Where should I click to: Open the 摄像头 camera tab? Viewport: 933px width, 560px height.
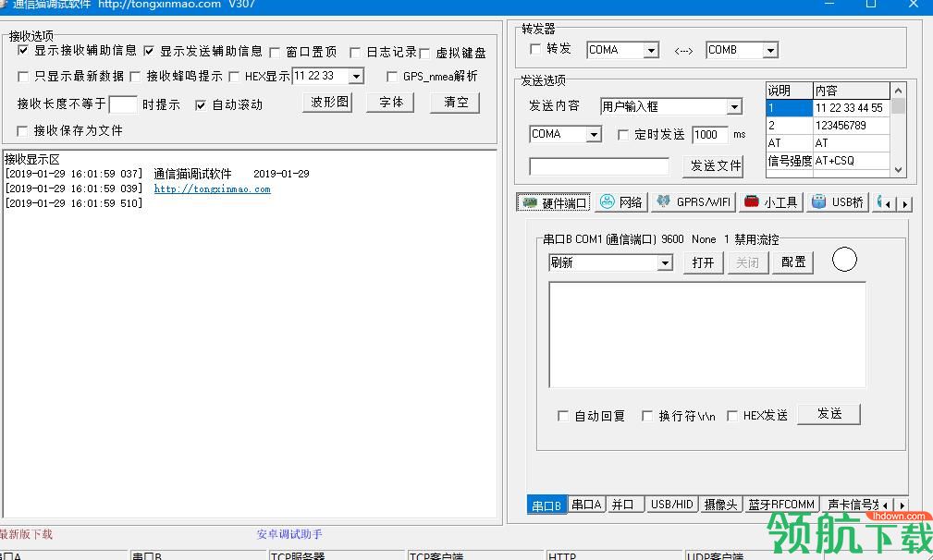coord(720,505)
